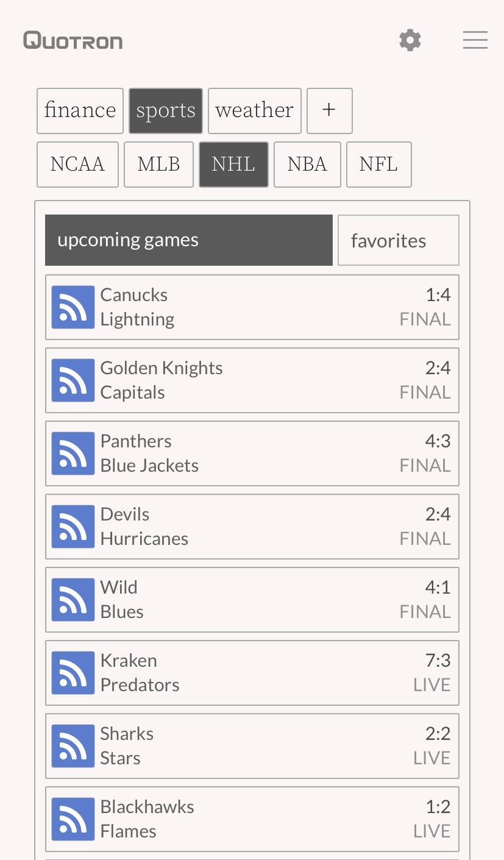
Task: Click the Quotron logo
Action: (73, 41)
